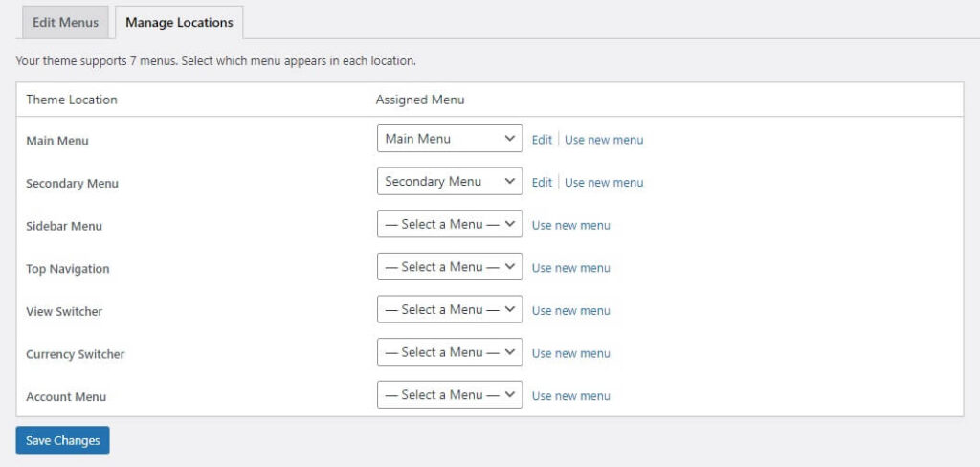Click the Theme Location column header
The height and width of the screenshot is (467, 980).
click(x=72, y=100)
